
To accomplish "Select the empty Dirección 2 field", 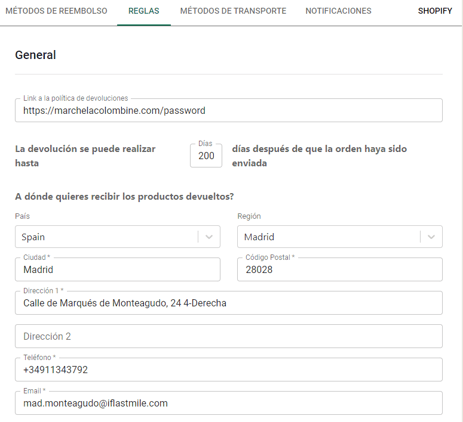I will coord(229,336).
